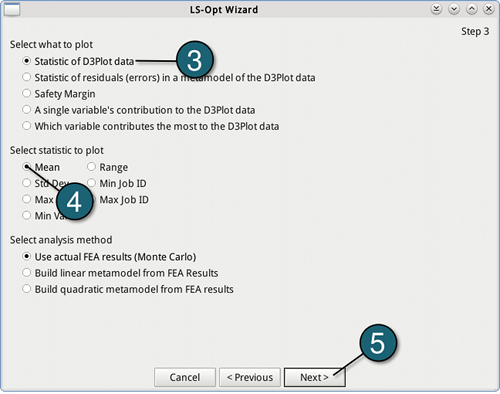500x394 pixels.
Task: Pick 'A single variable's contribution' radio option
Action: [x=26, y=110]
